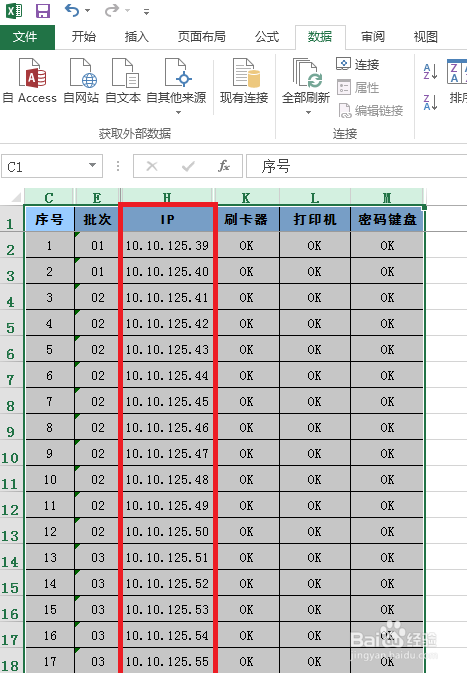The image size is (467, 673).
Task: Switch to the 审阅 (Review) tab
Action: pyautogui.click(x=373, y=37)
